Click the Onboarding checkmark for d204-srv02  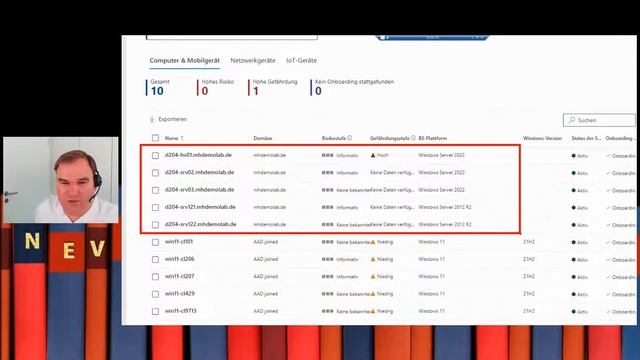click(x=608, y=173)
